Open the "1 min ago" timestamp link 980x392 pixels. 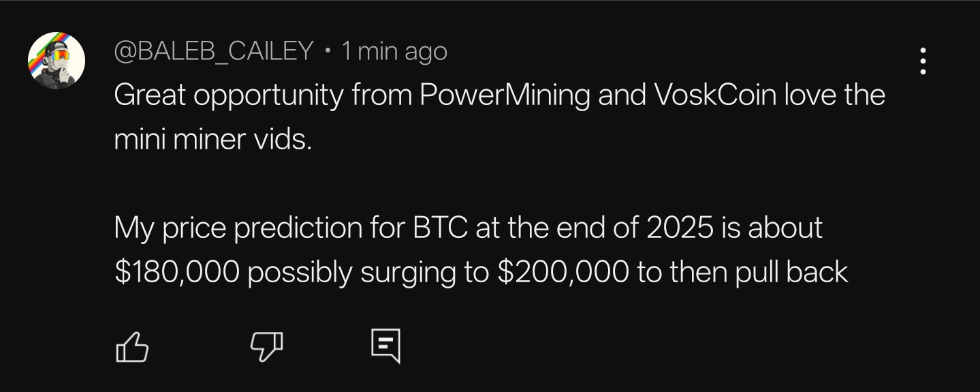pos(394,51)
